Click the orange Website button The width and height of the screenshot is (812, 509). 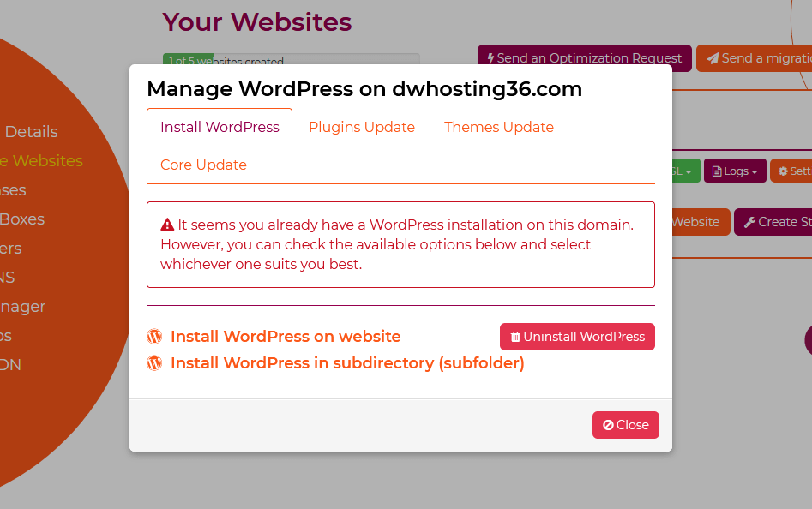(701, 222)
